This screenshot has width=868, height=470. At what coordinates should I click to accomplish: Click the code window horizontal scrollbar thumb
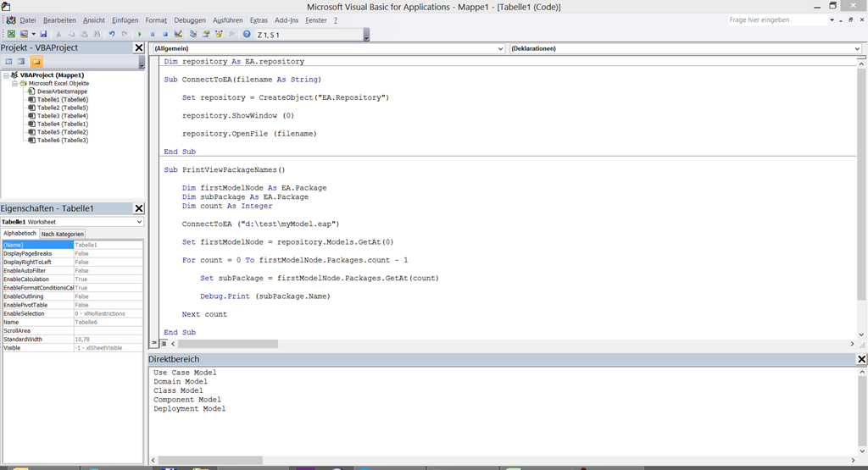click(x=228, y=344)
